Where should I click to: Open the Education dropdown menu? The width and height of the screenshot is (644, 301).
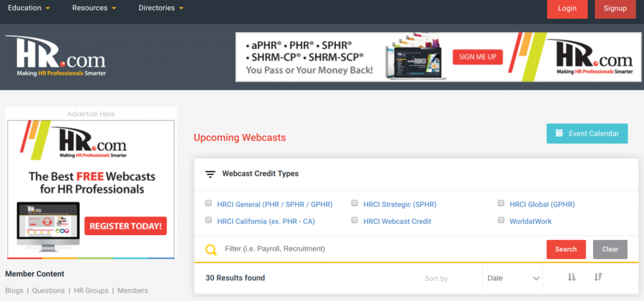tap(29, 8)
